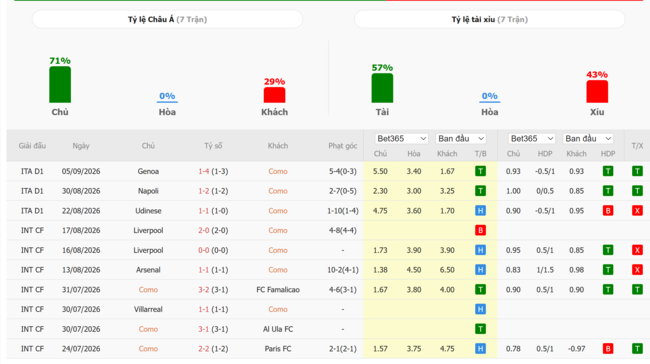Click the Tỷ số column header
This screenshot has width=650, height=364.
(x=213, y=146)
